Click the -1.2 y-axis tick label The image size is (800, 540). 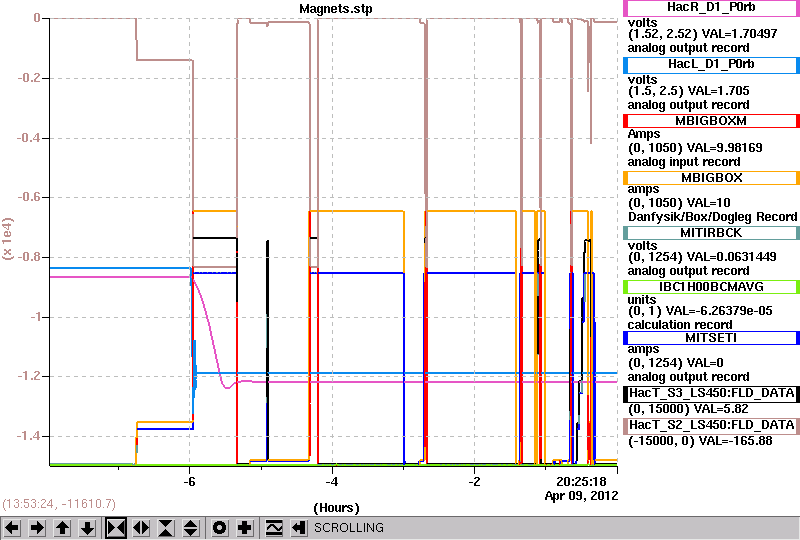[29, 376]
